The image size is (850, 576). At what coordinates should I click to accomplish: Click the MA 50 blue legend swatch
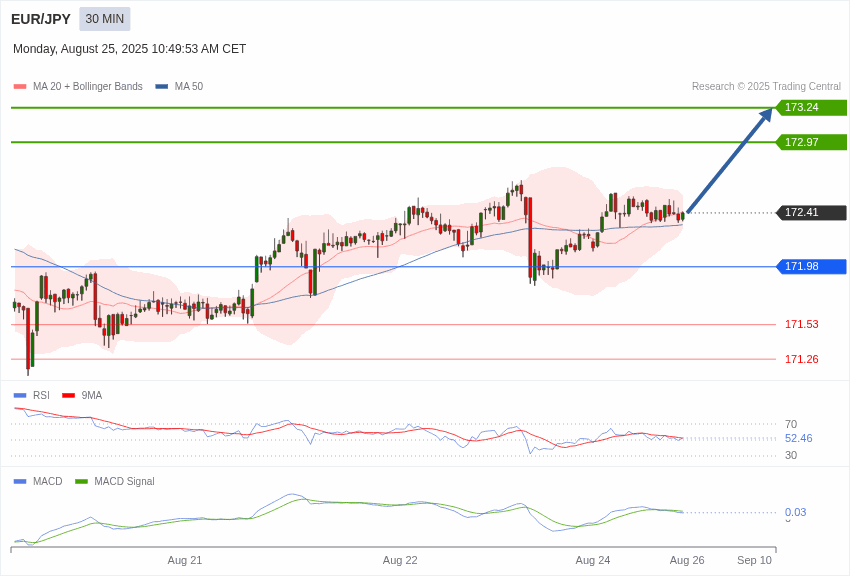click(162, 87)
